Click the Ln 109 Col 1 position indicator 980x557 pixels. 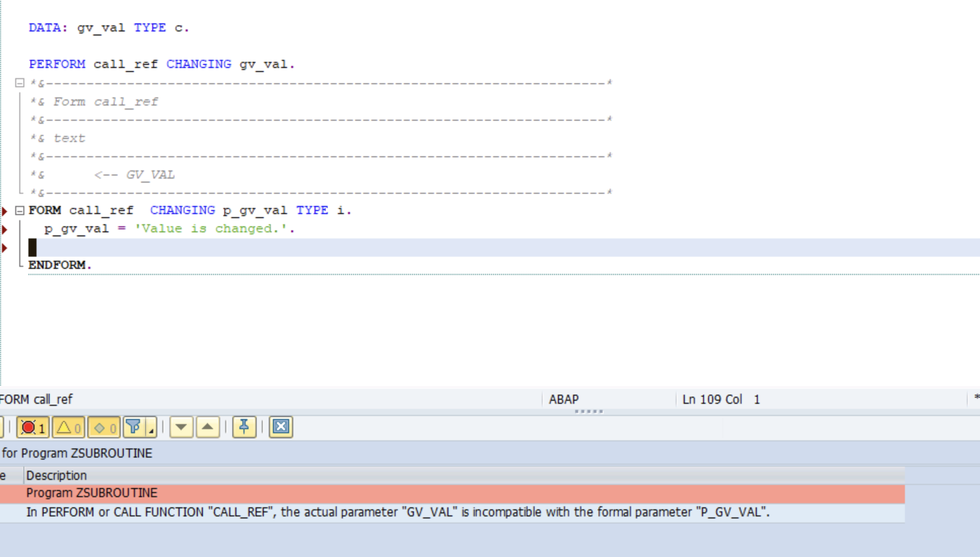(x=721, y=400)
